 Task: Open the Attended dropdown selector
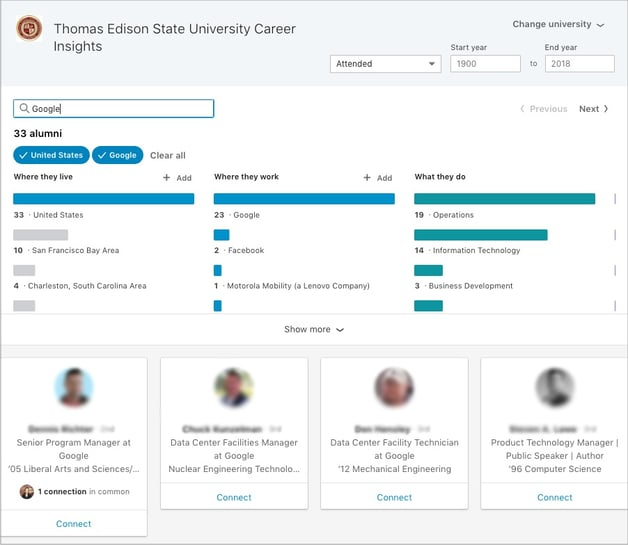(x=386, y=64)
